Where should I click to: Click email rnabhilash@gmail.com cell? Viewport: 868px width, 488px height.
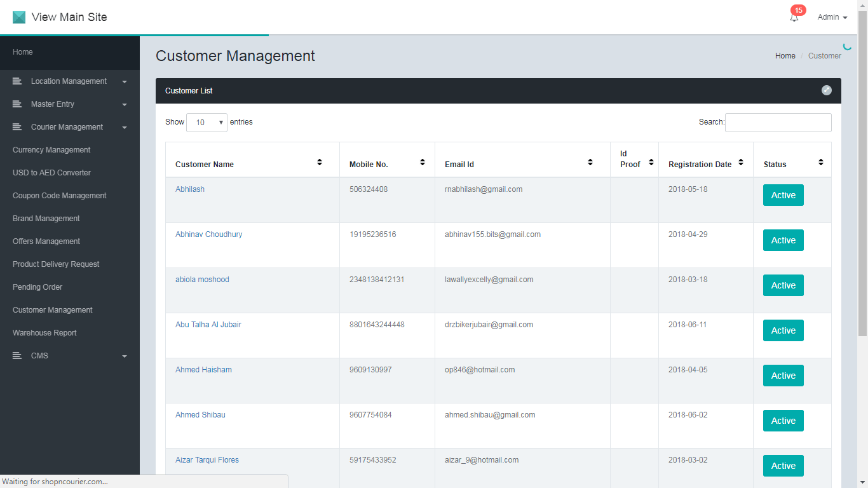[484, 189]
